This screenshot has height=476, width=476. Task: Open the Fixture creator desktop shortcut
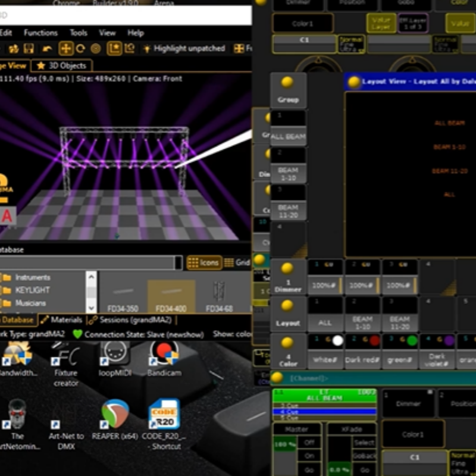click(x=65, y=361)
